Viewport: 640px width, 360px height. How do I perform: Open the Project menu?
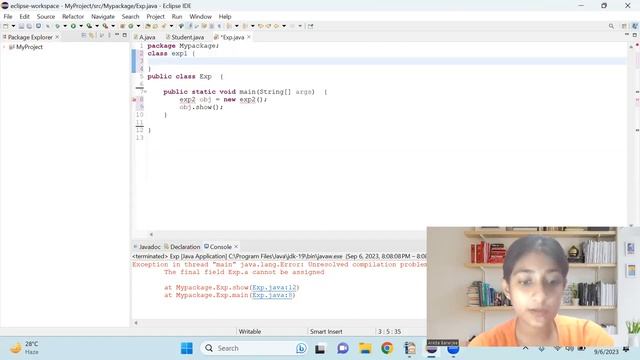click(x=155, y=16)
